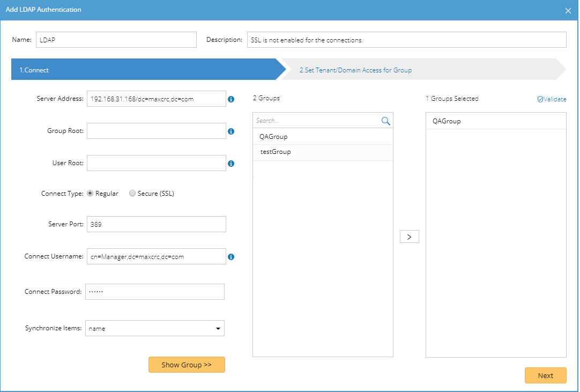Click the Show Group >> button
This screenshot has height=392, width=580.
coord(187,365)
